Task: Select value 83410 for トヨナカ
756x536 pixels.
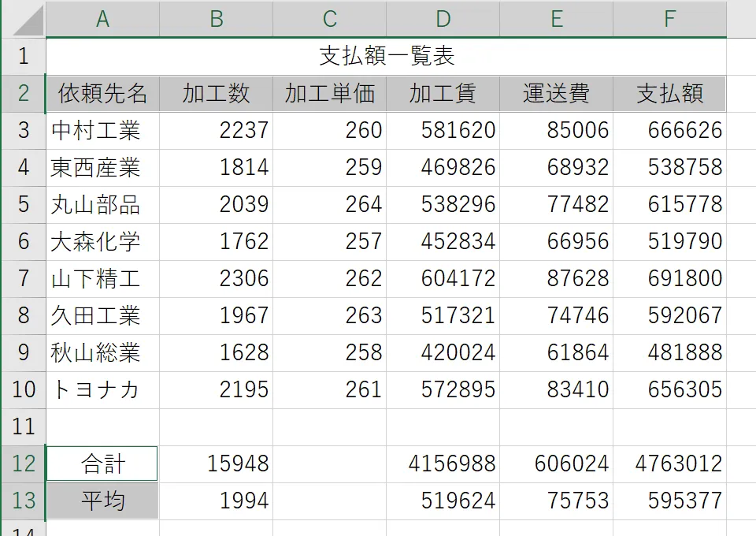Action: [x=556, y=390]
